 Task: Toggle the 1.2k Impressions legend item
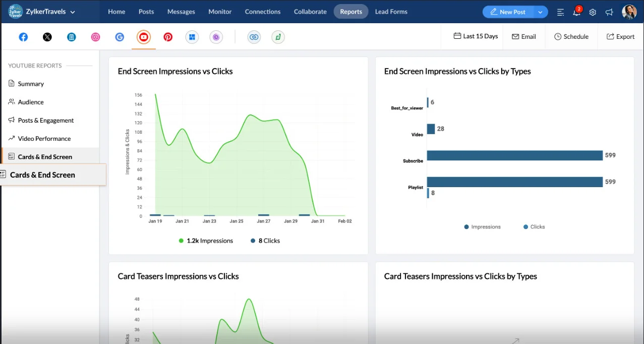click(206, 241)
